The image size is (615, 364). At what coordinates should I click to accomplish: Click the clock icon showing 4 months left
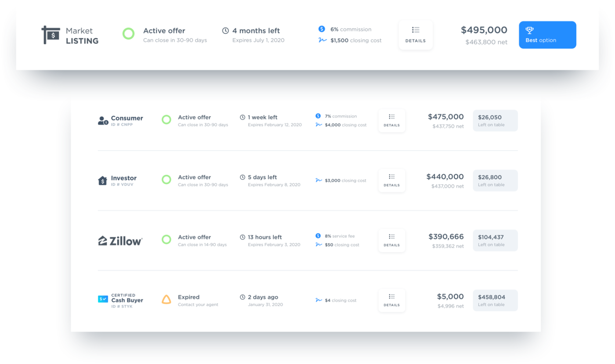click(225, 31)
